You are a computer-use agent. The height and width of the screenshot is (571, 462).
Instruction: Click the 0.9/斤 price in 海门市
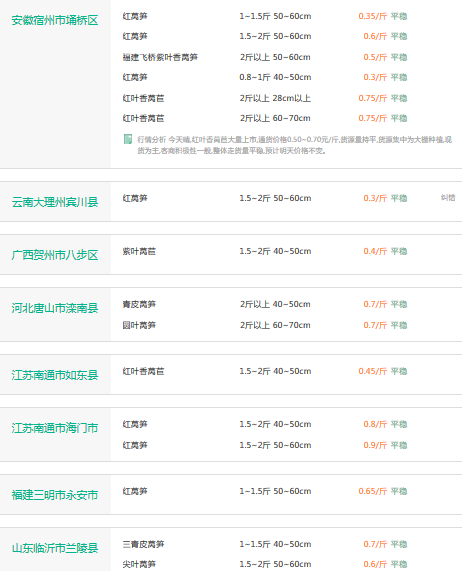pyautogui.click(x=375, y=445)
